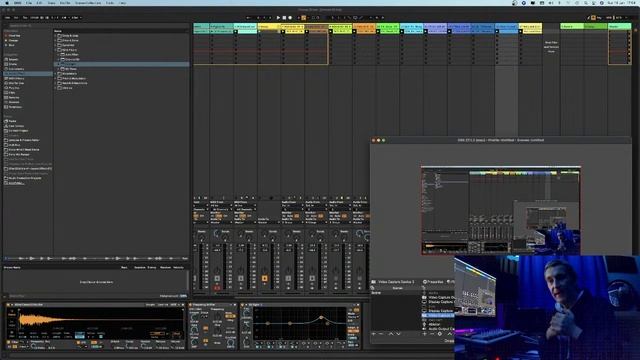Select Channel EQ in browser list

tap(72, 59)
